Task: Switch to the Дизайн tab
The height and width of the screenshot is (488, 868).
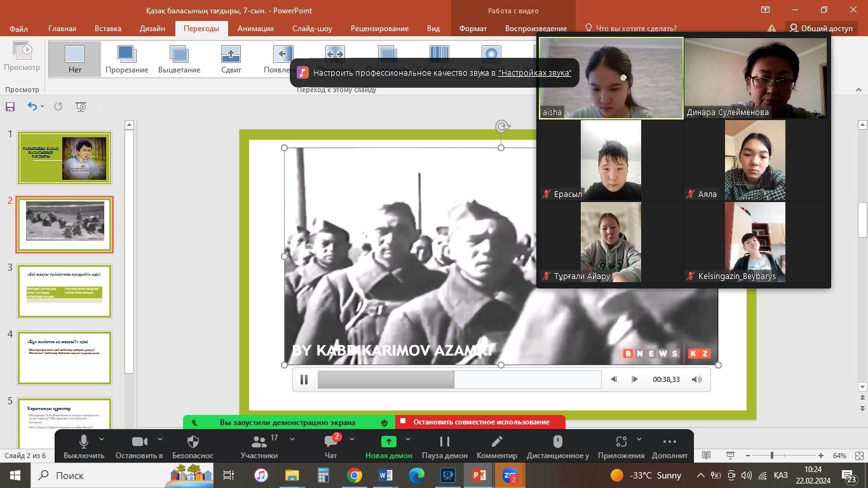Action: [153, 29]
